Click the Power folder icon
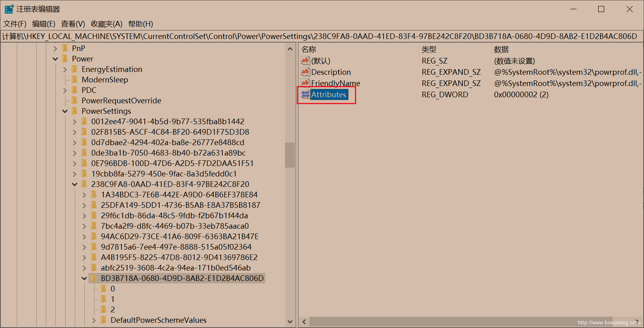The height and width of the screenshot is (328, 644). [x=65, y=59]
